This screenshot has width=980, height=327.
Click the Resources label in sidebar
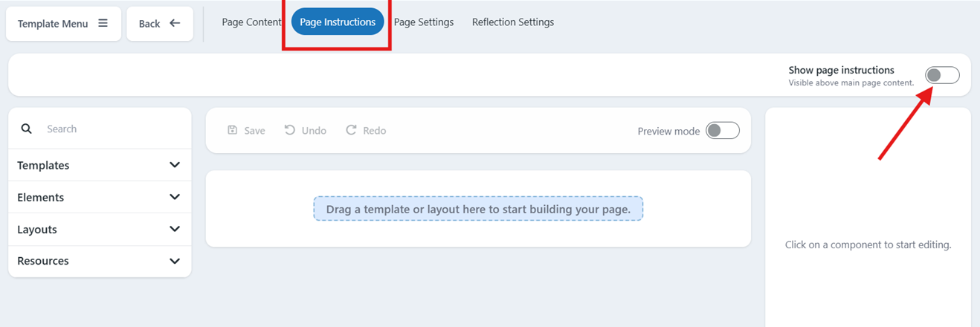(43, 261)
